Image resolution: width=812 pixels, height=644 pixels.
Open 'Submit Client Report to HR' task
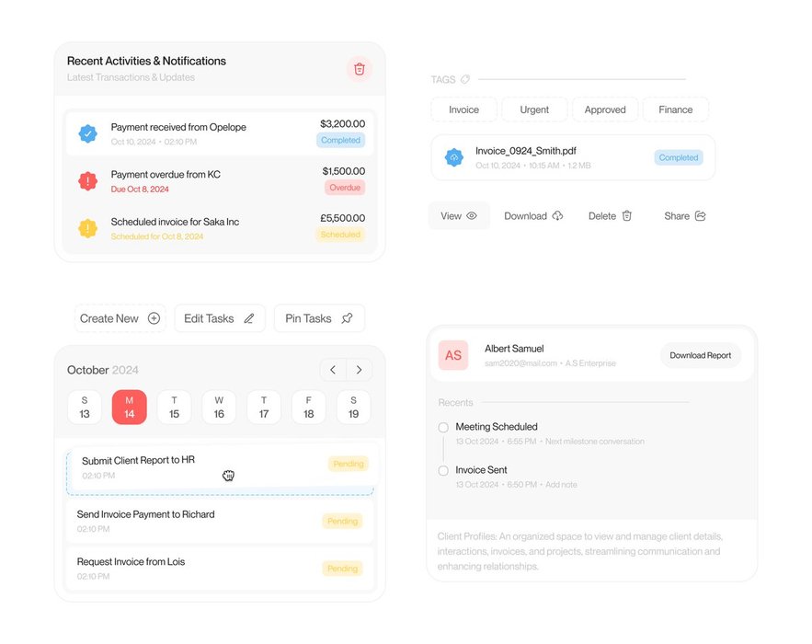[223, 467]
